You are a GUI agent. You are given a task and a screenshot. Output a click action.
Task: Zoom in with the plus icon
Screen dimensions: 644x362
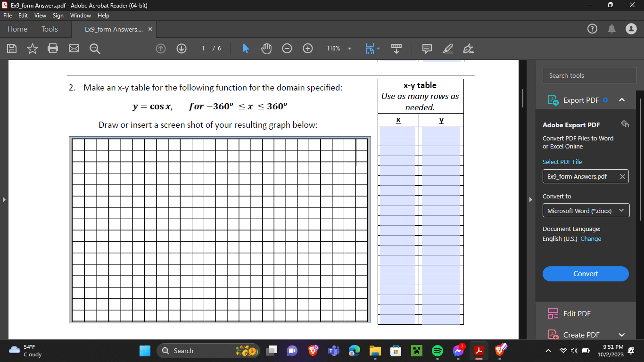[307, 49]
